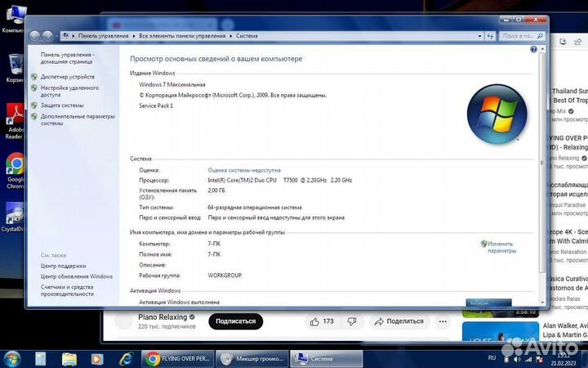This screenshot has height=368, width=588.
Task: Select the CrystalDisk desktop shortcut
Action: point(13,217)
